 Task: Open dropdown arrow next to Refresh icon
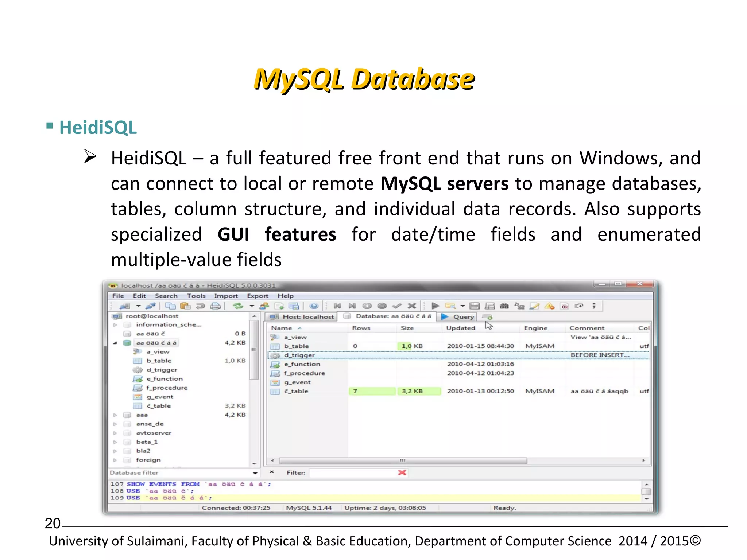click(x=252, y=306)
